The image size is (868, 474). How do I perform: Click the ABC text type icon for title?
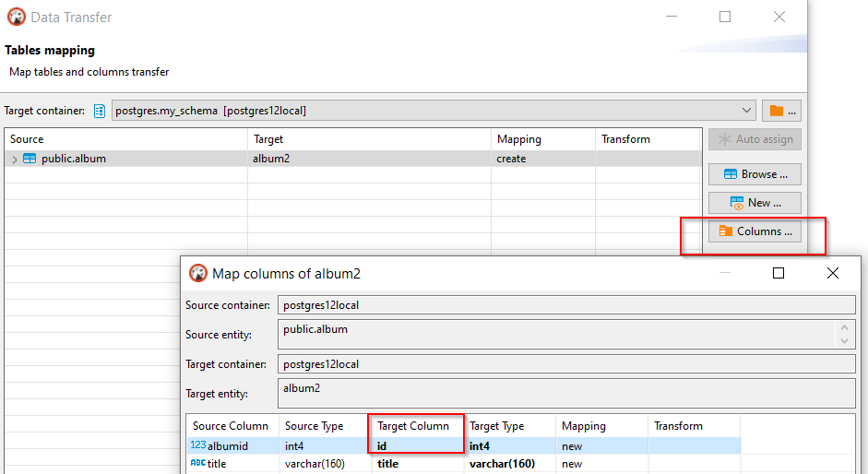197,463
